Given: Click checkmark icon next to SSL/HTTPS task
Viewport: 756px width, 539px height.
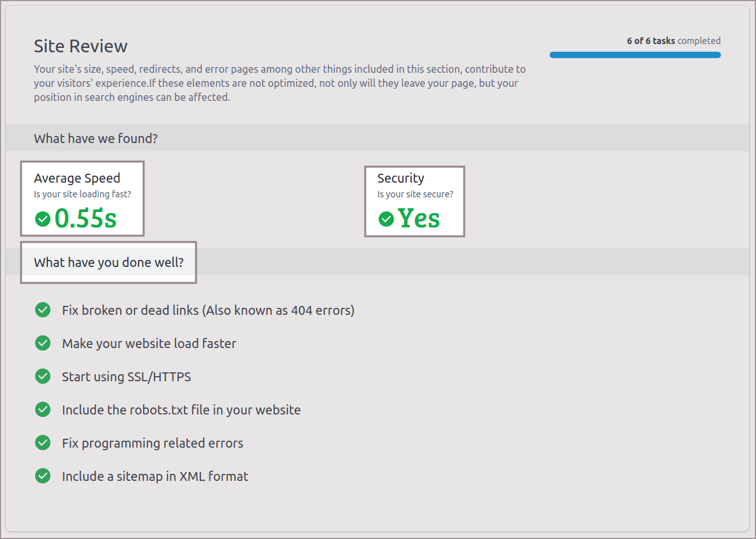Looking at the screenshot, I should 43,377.
